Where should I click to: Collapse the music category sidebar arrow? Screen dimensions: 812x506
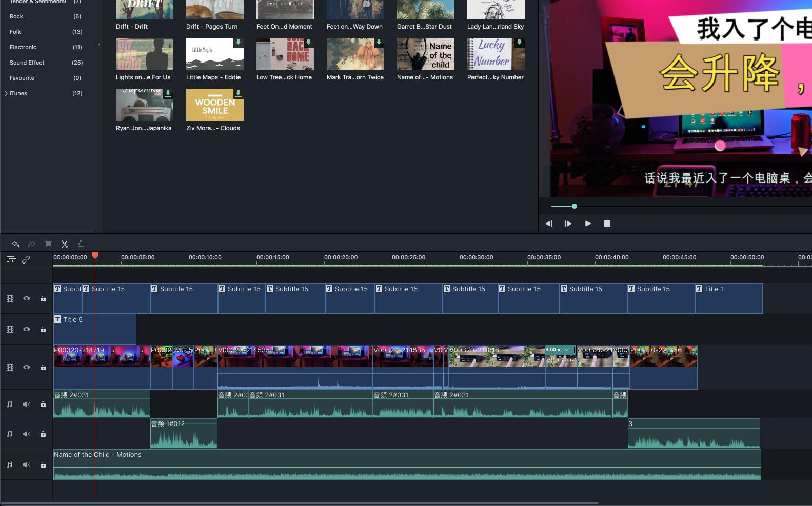[99, 45]
